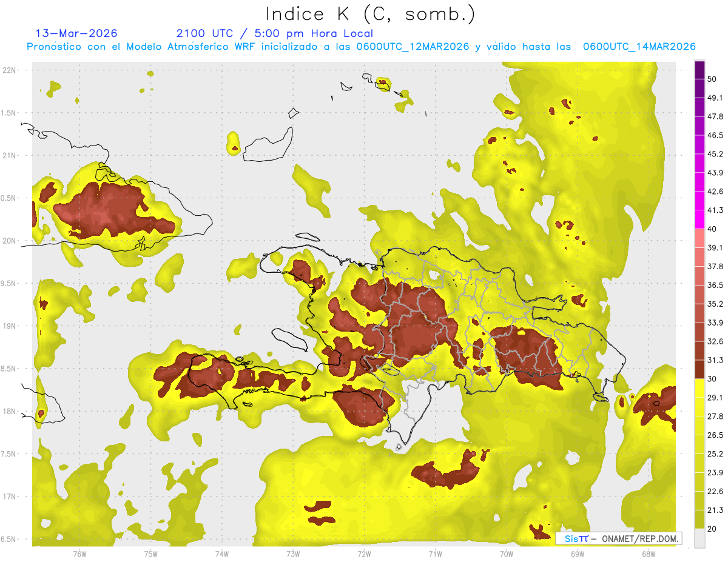Click the '22.6' value on the color scale

tap(715, 492)
